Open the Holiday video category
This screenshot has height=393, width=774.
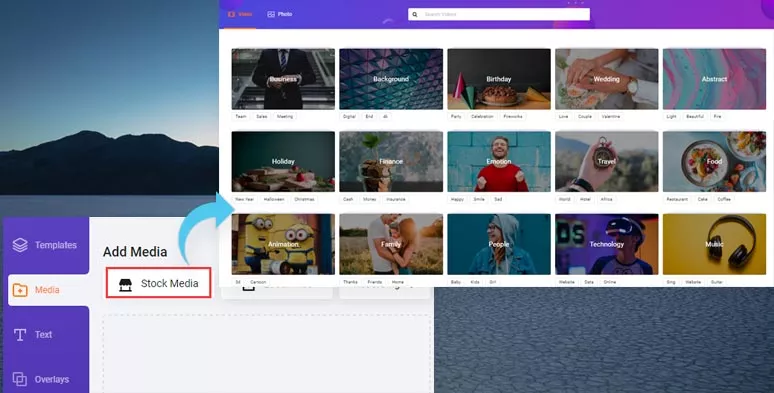click(283, 161)
